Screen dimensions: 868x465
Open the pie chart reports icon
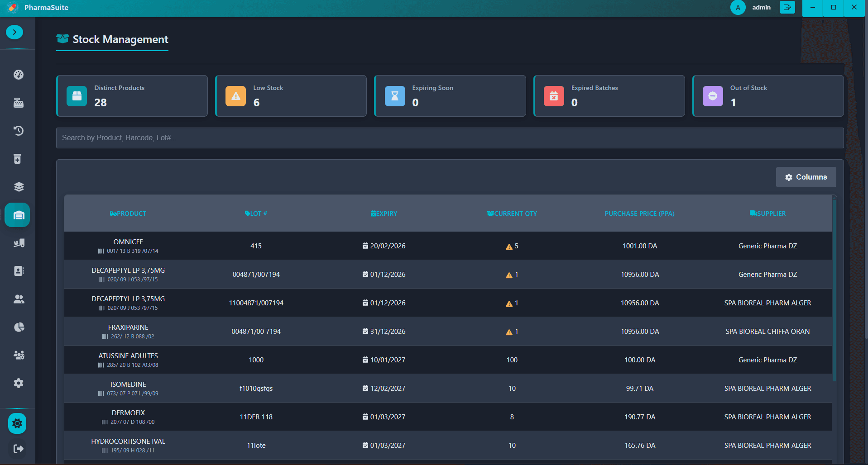coord(19,327)
